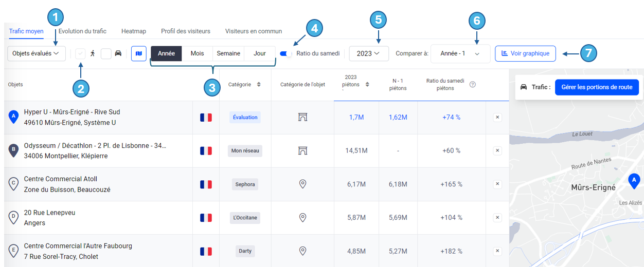Expand the Année - 1 comparison dropdown

[460, 53]
